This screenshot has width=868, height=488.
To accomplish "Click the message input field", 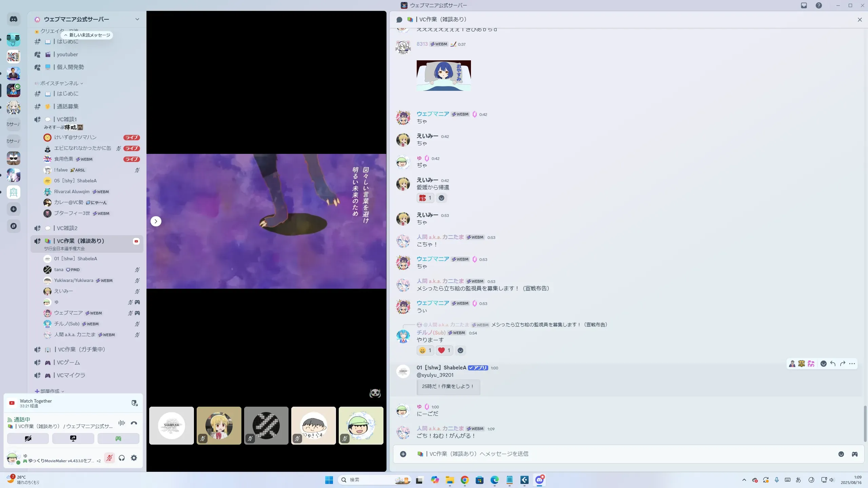I will click(610, 454).
